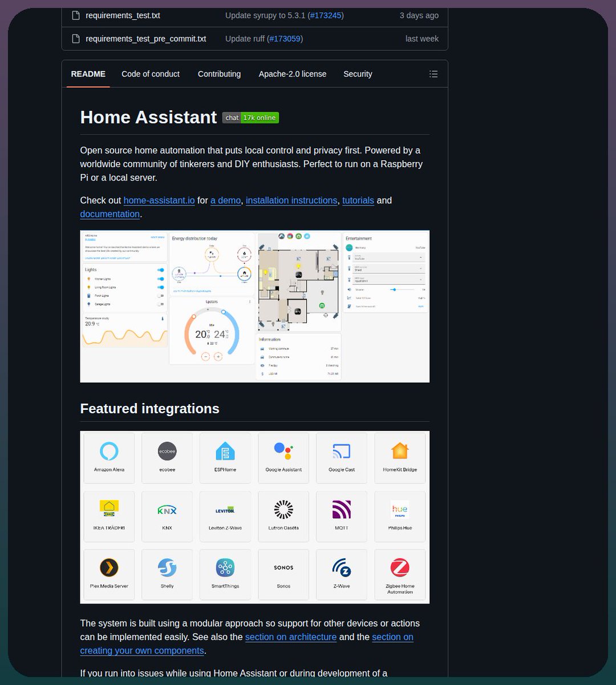616x685 pixels.
Task: Open the section on architecture link
Action: click(x=291, y=637)
